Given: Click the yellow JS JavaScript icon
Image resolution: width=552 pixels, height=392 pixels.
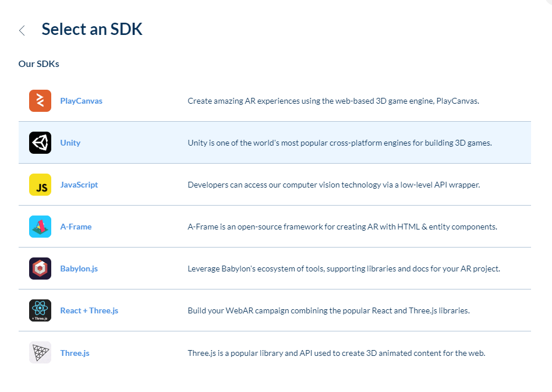Looking at the screenshot, I should tap(40, 185).
